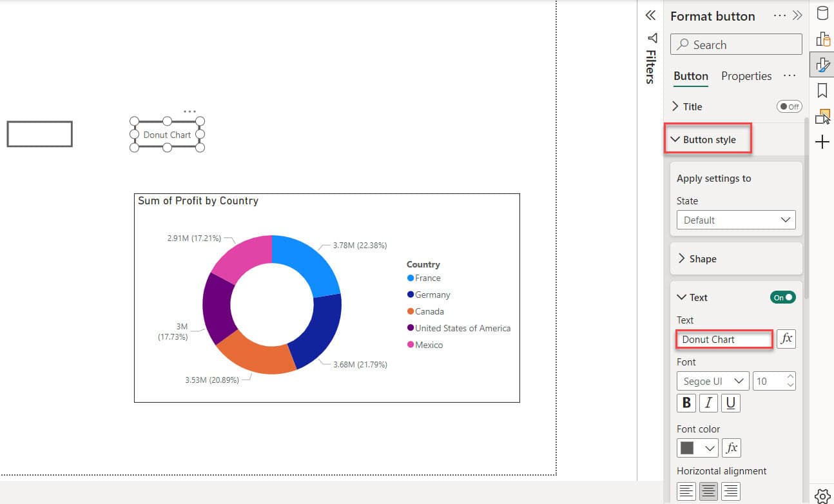Click the Germany legend entry
This screenshot has width=834, height=504.
click(429, 295)
